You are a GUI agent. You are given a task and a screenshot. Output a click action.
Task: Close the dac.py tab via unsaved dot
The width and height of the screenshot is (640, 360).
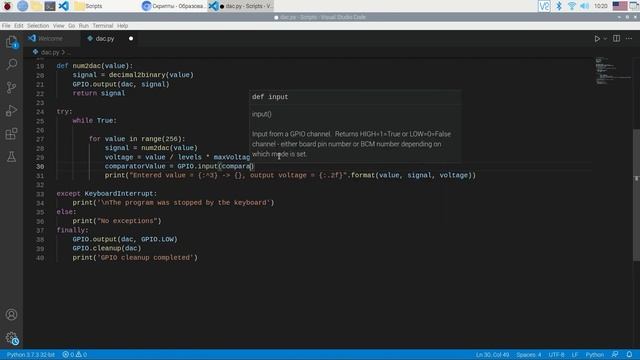[x=131, y=38]
